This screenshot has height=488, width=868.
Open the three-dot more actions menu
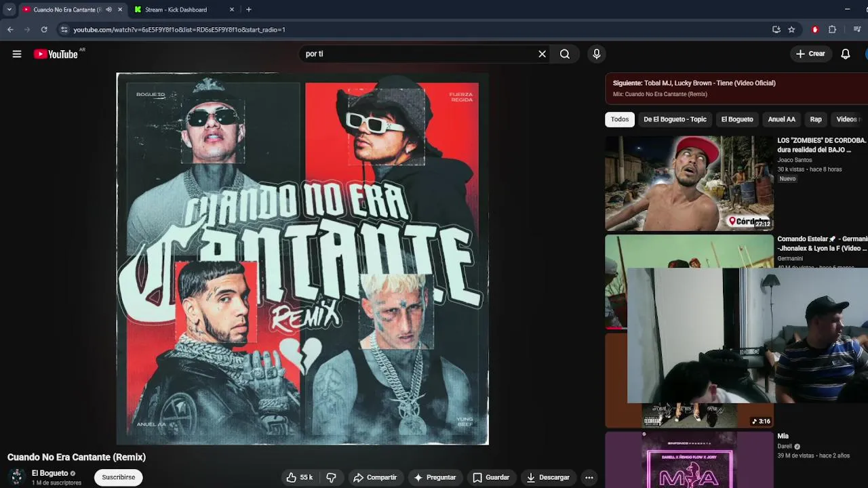(589, 477)
